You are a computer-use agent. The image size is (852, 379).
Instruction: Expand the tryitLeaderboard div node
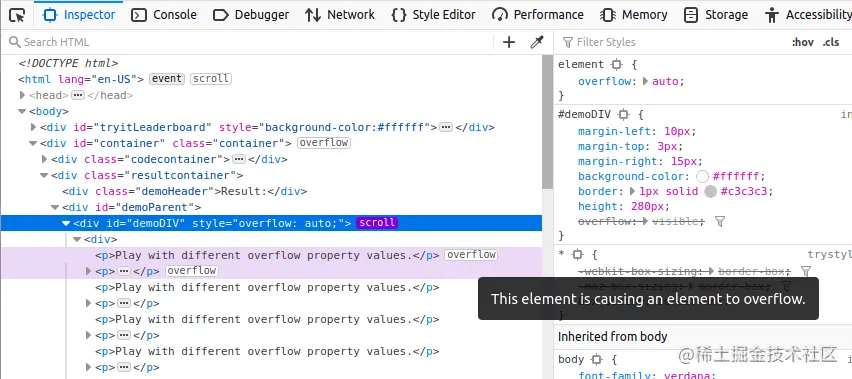coord(34,127)
